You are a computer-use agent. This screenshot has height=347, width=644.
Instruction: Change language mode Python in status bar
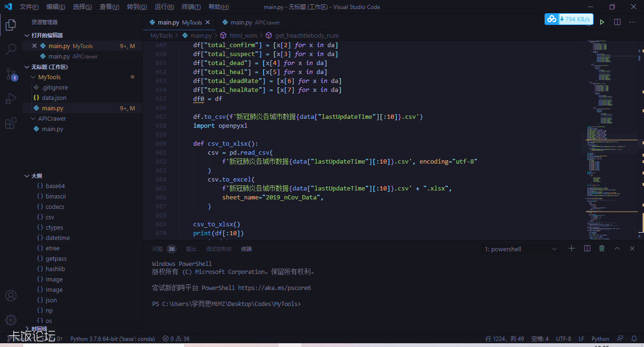coord(600,339)
